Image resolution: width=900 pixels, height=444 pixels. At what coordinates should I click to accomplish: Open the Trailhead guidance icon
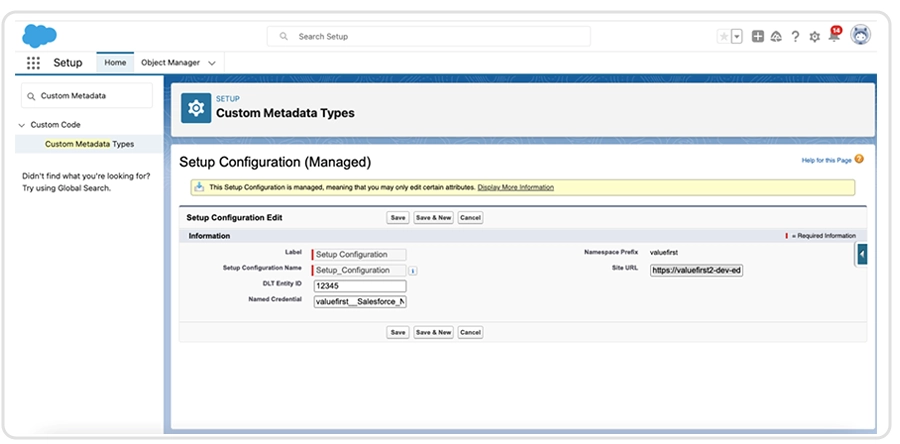tap(776, 36)
